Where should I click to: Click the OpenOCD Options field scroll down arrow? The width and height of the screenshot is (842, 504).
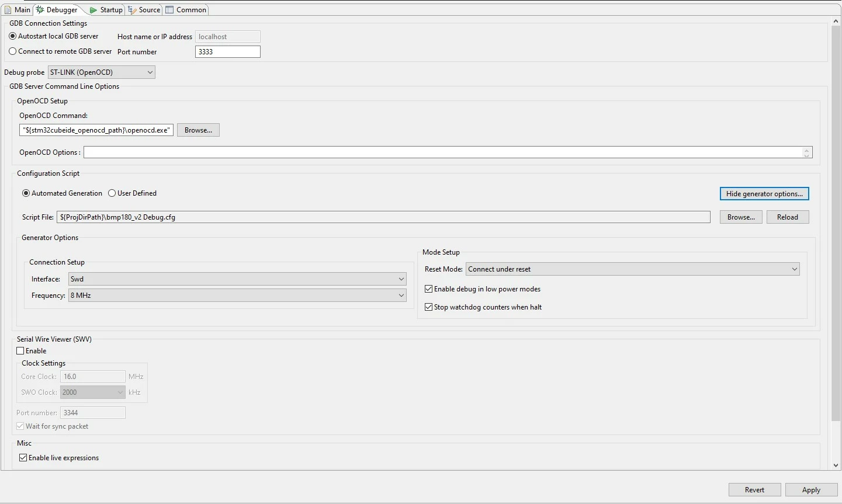tap(806, 155)
